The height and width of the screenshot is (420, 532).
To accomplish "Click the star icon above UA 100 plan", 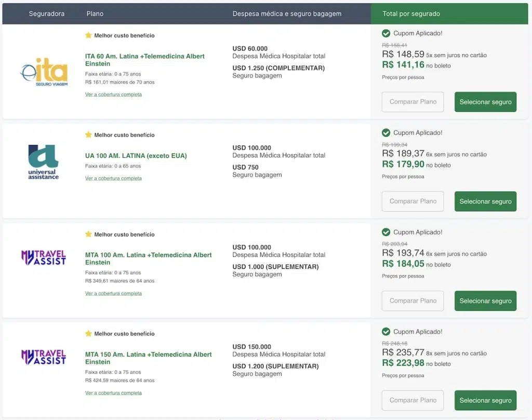I will click(88, 135).
